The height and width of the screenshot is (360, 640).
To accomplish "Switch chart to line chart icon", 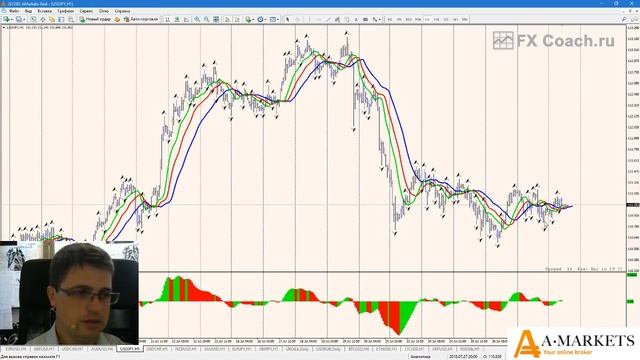I will (187, 19).
